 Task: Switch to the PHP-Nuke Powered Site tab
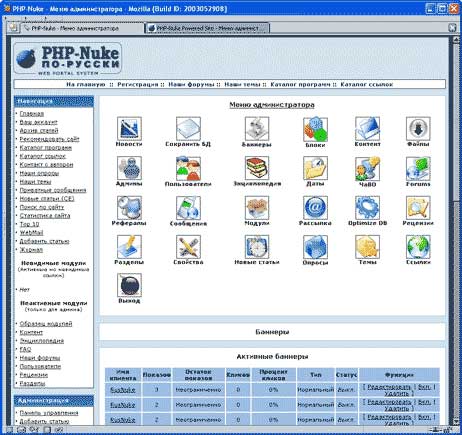(x=207, y=28)
